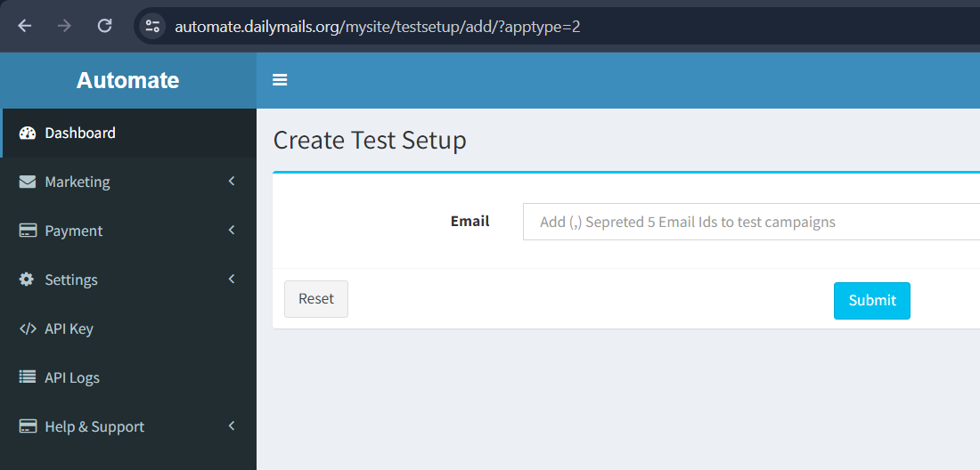Reload the page in the browser

(104, 26)
